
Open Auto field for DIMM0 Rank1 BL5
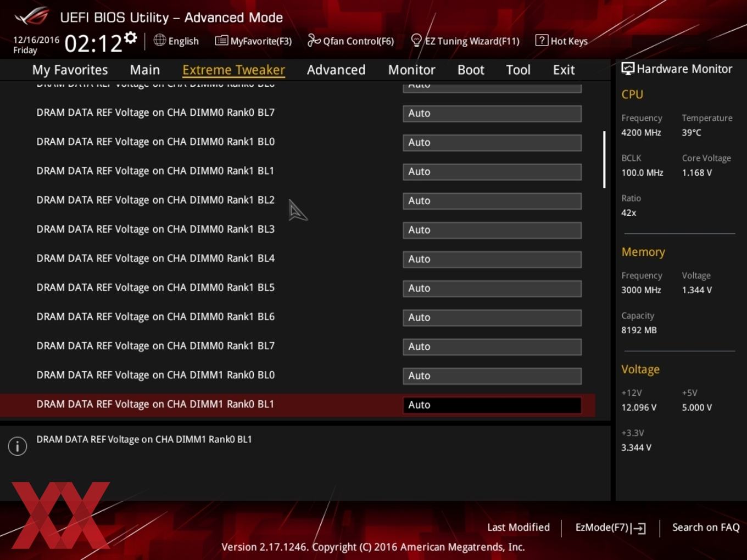pyautogui.click(x=492, y=288)
